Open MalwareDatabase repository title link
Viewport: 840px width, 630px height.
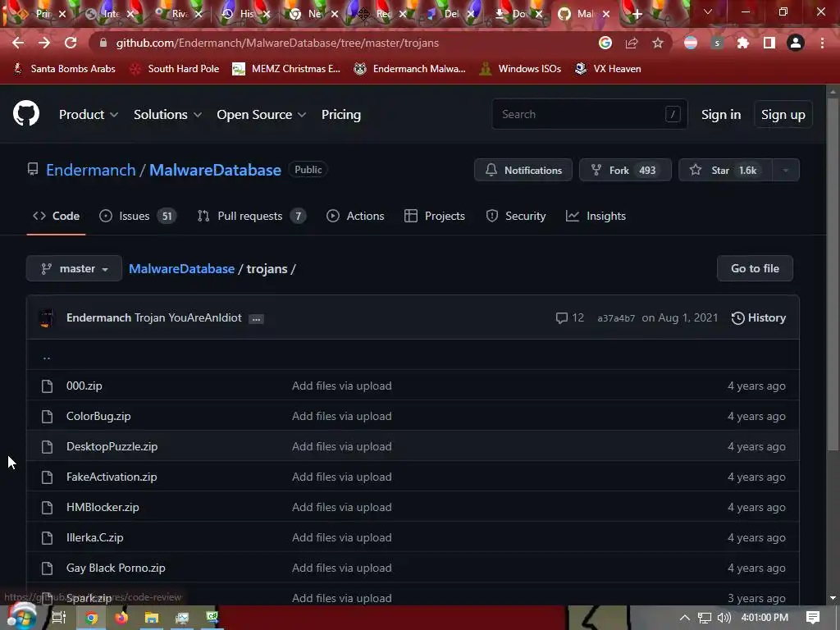tap(215, 170)
